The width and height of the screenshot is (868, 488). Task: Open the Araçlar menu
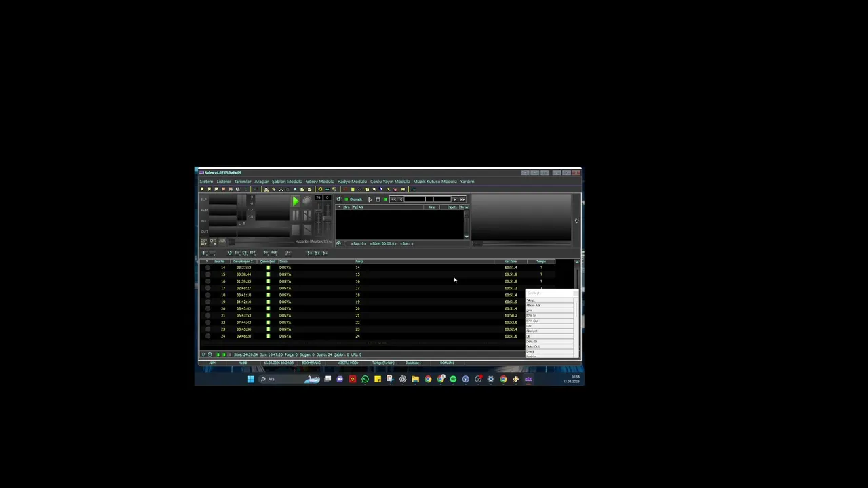(262, 182)
